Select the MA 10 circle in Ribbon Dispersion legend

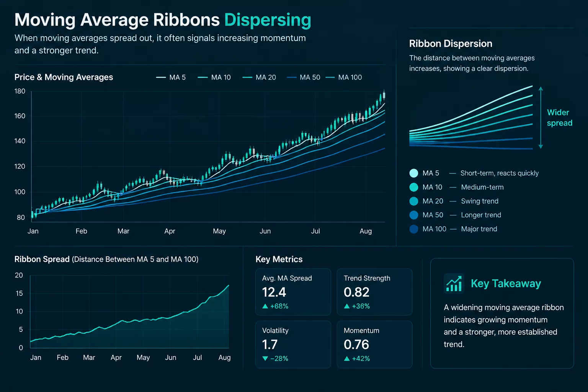point(414,187)
